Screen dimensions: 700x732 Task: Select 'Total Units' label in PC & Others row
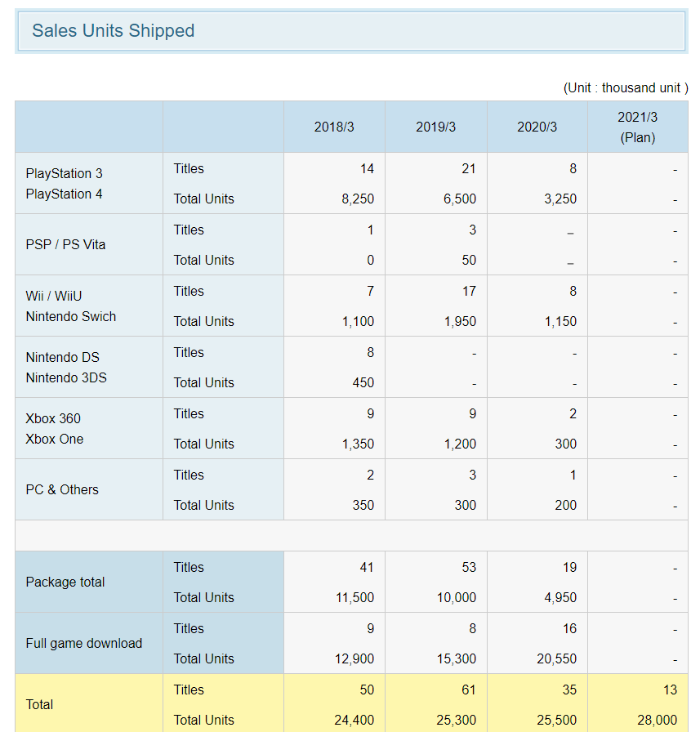(204, 505)
